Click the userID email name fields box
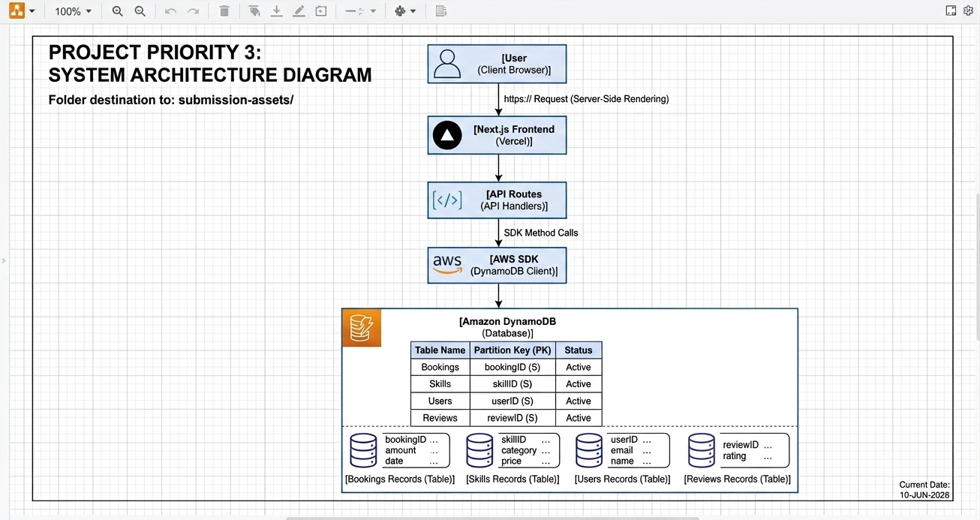The height and width of the screenshot is (520, 980). tap(637, 450)
